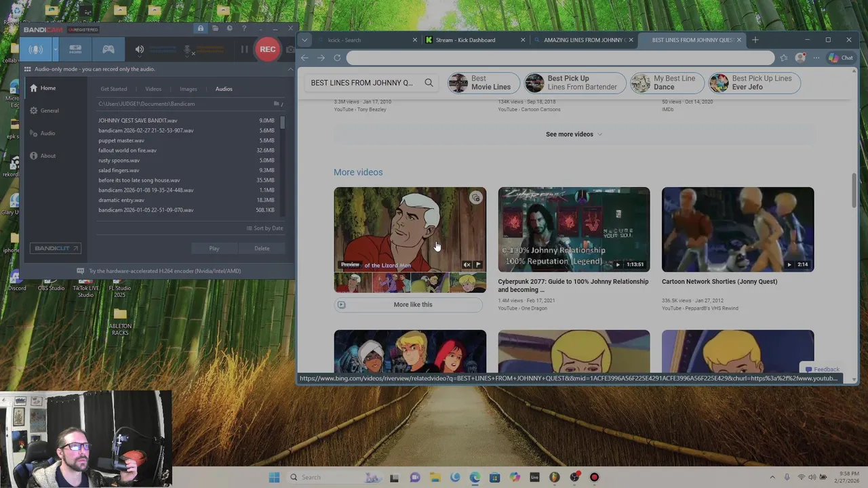Select the Best Movie Lines suggestion chip
The image size is (868, 488).
[x=484, y=83]
